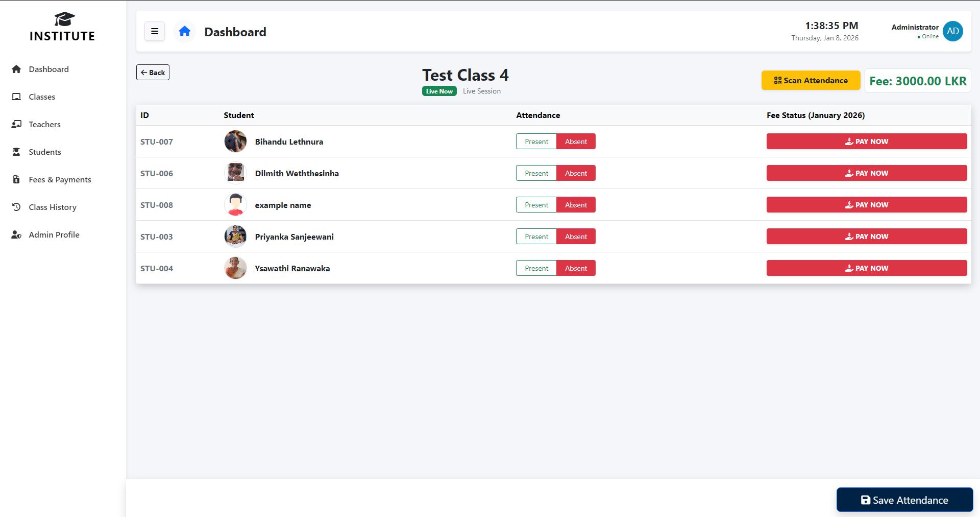Viewport: 980px width, 517px height.
Task: Mark Dilmith Weththesinha as Absent
Action: pos(576,173)
